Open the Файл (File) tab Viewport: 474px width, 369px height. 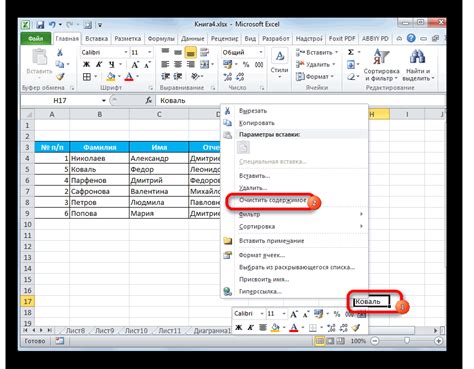(36, 39)
